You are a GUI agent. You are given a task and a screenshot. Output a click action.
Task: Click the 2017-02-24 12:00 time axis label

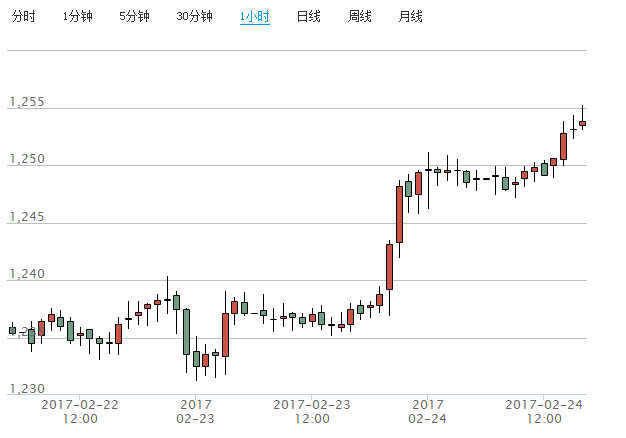[x=544, y=412]
